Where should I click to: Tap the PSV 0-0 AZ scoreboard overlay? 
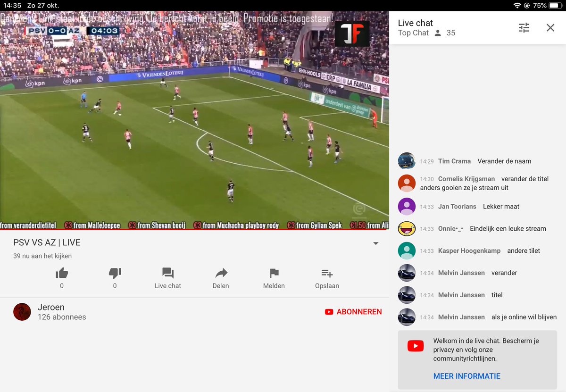72,31
